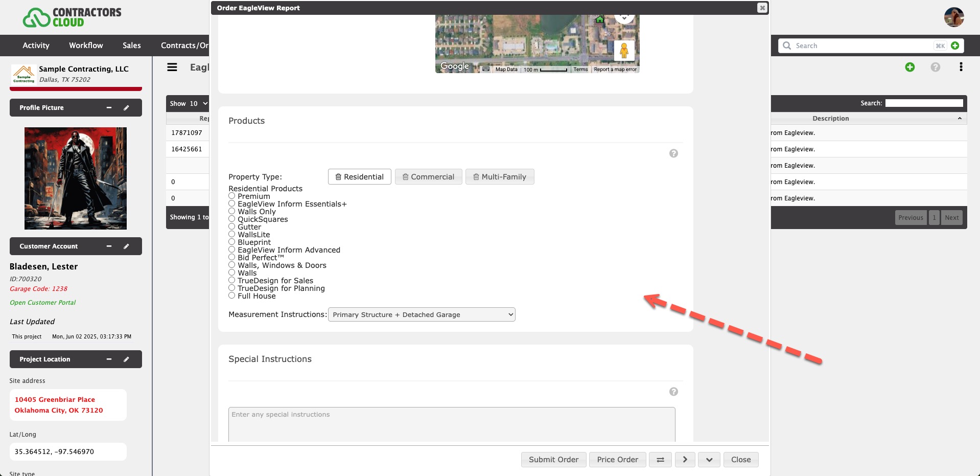Click the house marker on the map
Image resolution: width=980 pixels, height=476 pixels.
(x=600, y=19)
